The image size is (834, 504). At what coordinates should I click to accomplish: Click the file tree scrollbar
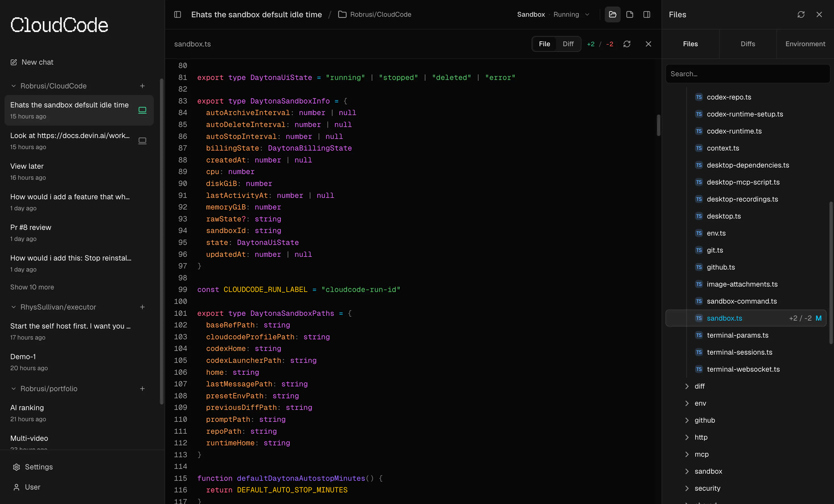coord(831,273)
